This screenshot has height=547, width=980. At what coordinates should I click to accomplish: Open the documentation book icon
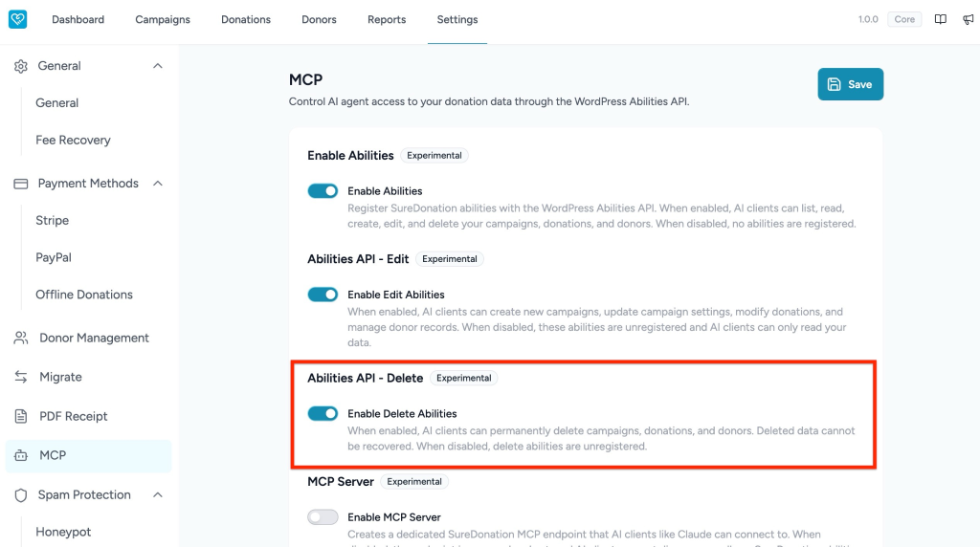click(x=940, y=19)
